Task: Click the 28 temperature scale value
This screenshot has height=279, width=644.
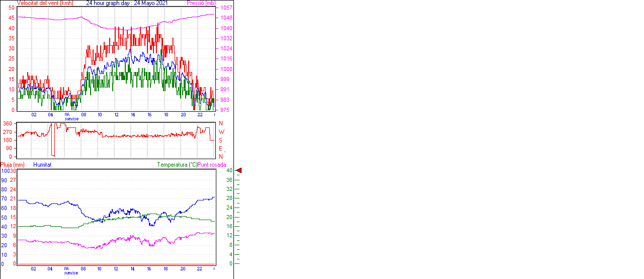Action: pyautogui.click(x=229, y=198)
